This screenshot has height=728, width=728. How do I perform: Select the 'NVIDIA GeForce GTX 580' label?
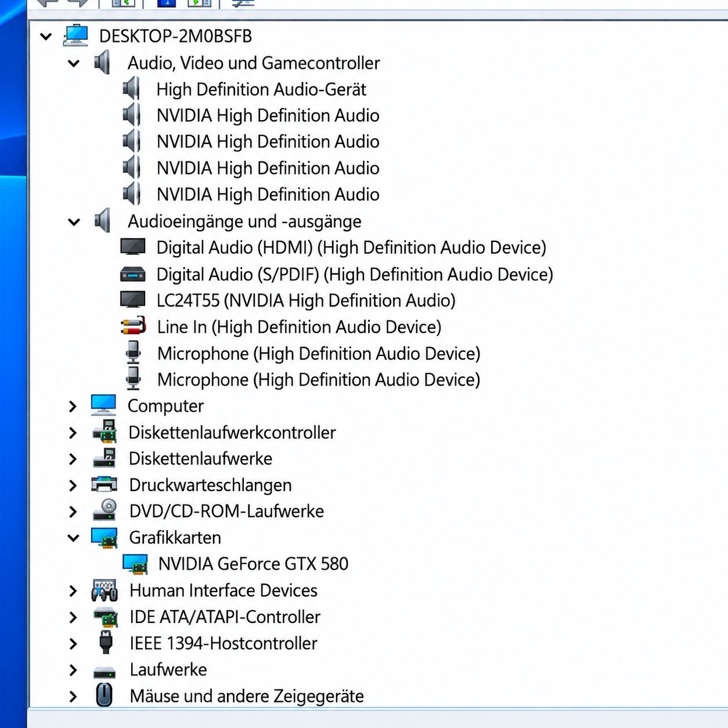[x=253, y=564]
